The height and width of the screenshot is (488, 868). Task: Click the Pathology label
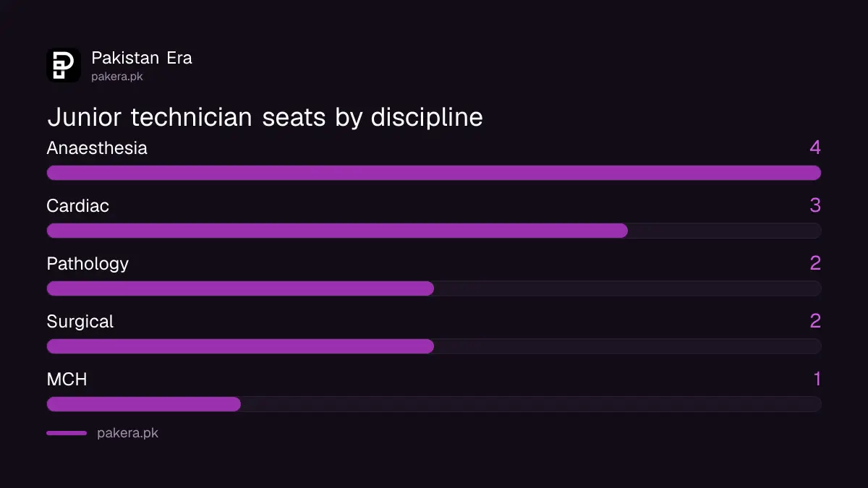(88, 263)
